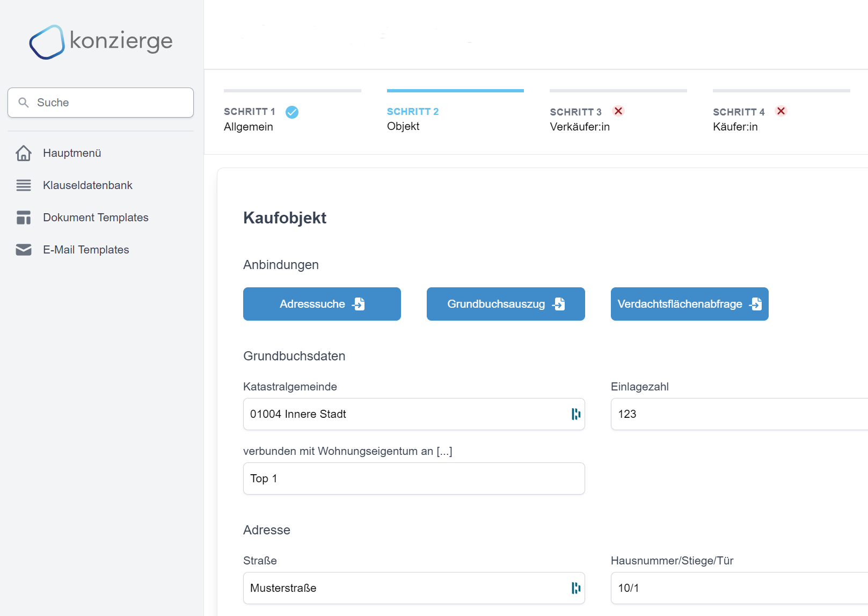Open Schritt 3 Verkäufer:in step
This screenshot has width=868, height=616.
tap(579, 119)
